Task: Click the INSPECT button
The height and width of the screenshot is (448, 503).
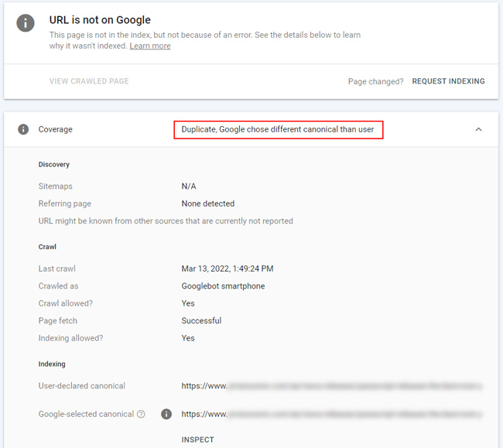Action: click(x=197, y=439)
